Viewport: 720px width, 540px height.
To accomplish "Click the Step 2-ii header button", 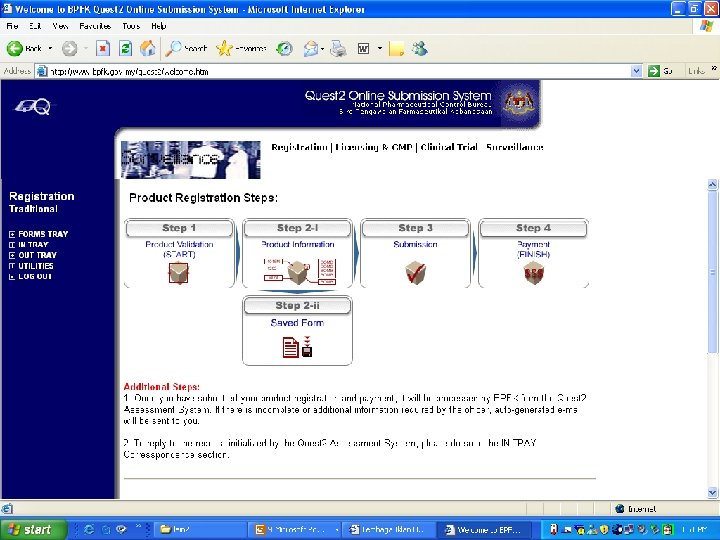I will [x=298, y=306].
